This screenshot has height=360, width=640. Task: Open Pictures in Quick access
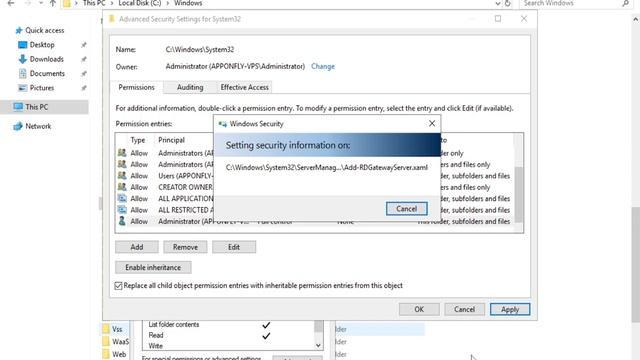pos(42,88)
